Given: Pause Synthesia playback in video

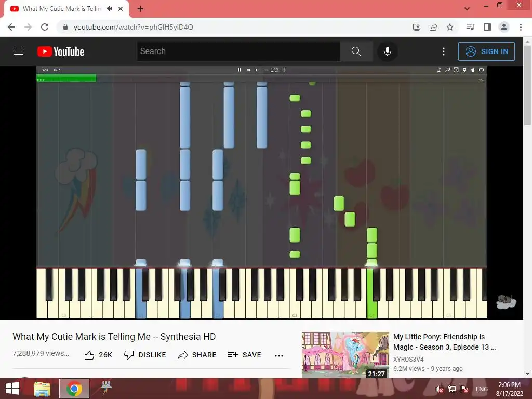Looking at the screenshot, I should pyautogui.click(x=239, y=70).
